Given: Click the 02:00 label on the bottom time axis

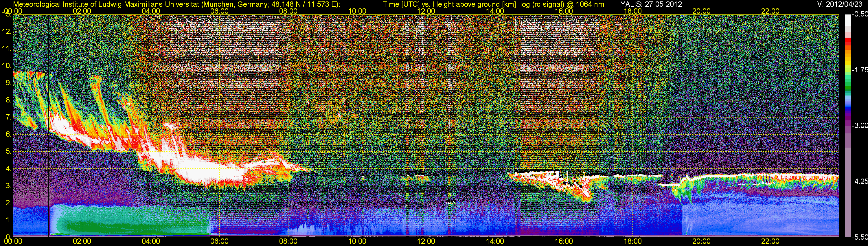Looking at the screenshot, I should [82, 242].
